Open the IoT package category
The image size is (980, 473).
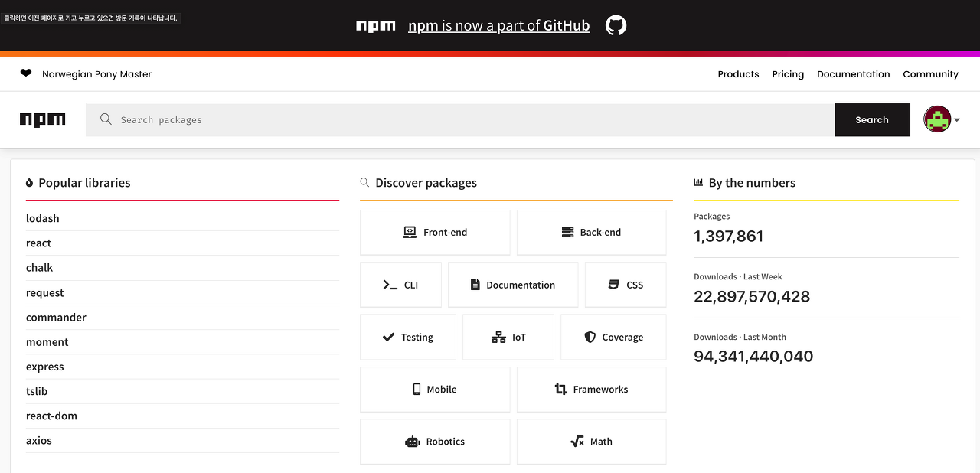[x=508, y=337]
